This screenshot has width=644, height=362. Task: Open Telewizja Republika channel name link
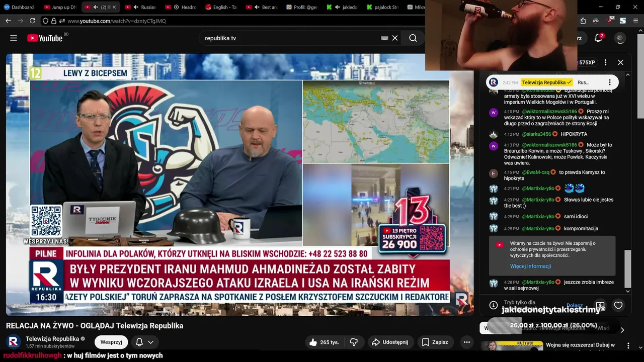coord(52,338)
